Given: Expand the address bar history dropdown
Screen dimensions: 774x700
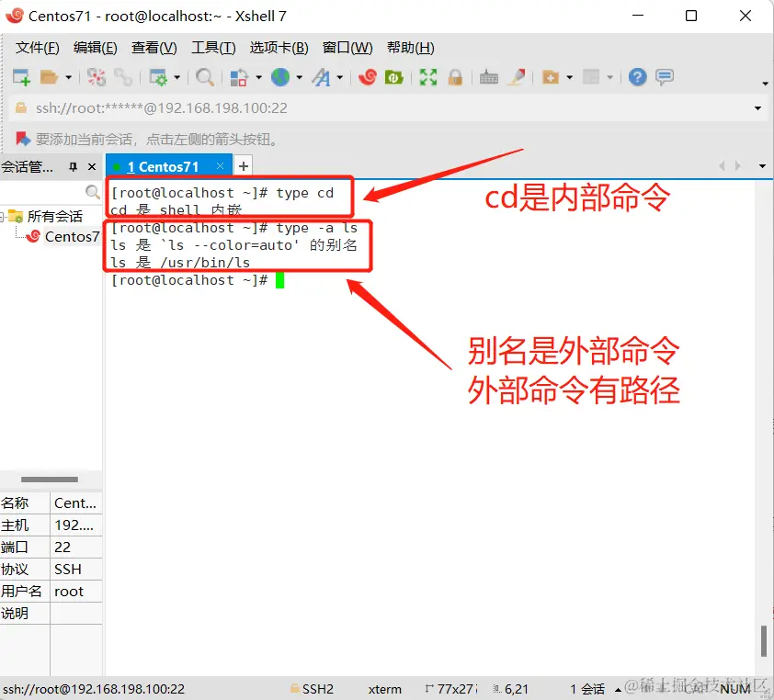Looking at the screenshot, I should pos(757,108).
